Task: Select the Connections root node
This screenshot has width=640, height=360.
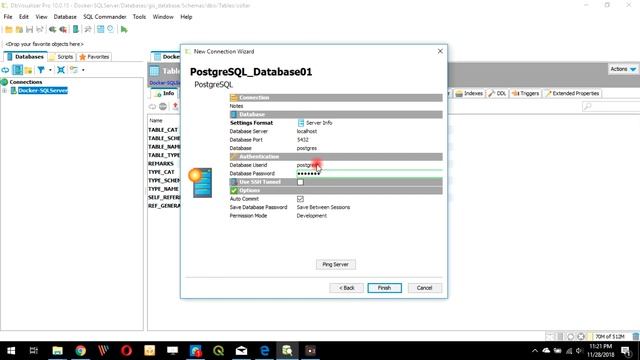Action: [25, 82]
